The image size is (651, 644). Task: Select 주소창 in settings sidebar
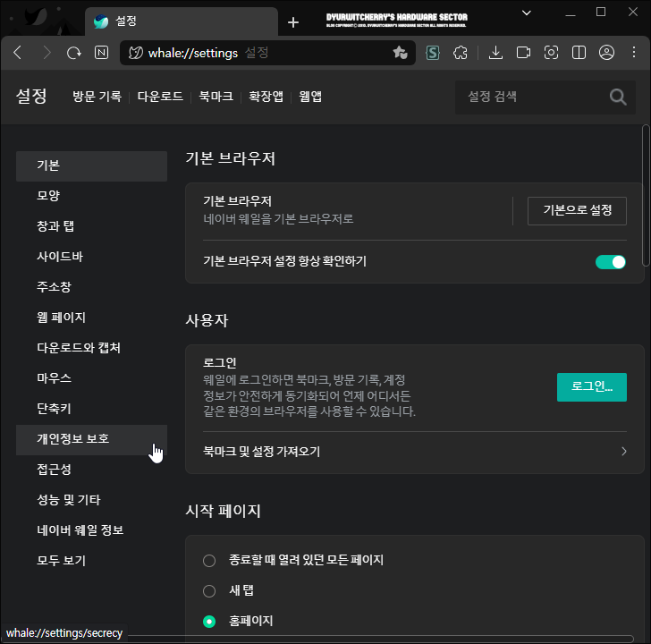(91, 287)
